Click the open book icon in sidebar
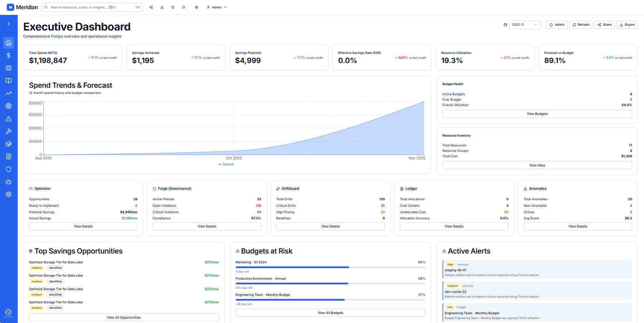The image size is (644, 323). tap(9, 81)
